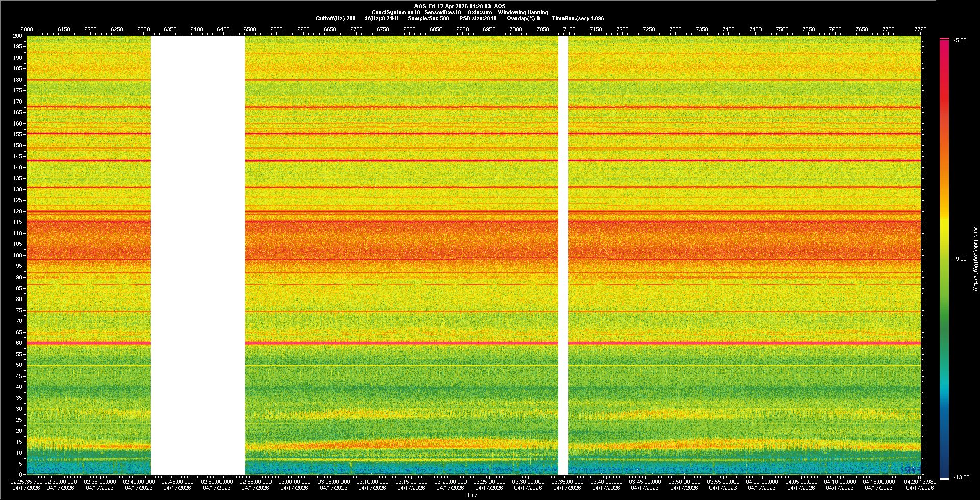Click the 60 Hz frequency axis label

18,343
